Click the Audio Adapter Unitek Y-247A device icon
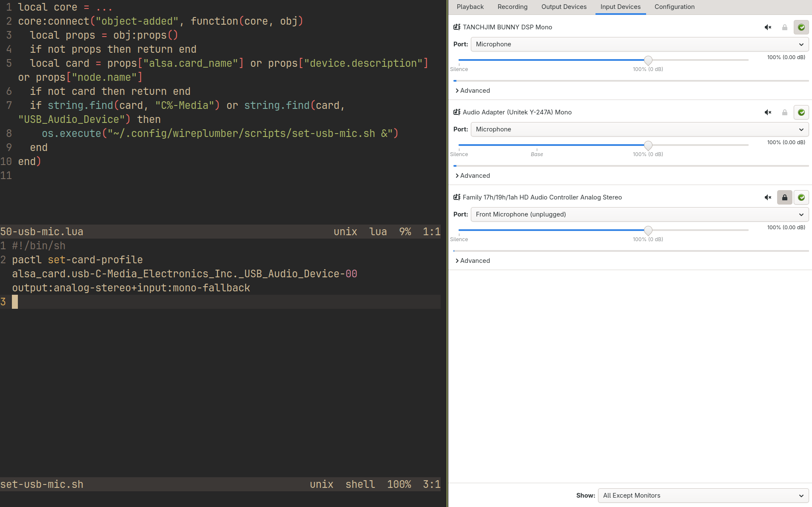This screenshot has height=507, width=812. pyautogui.click(x=457, y=112)
